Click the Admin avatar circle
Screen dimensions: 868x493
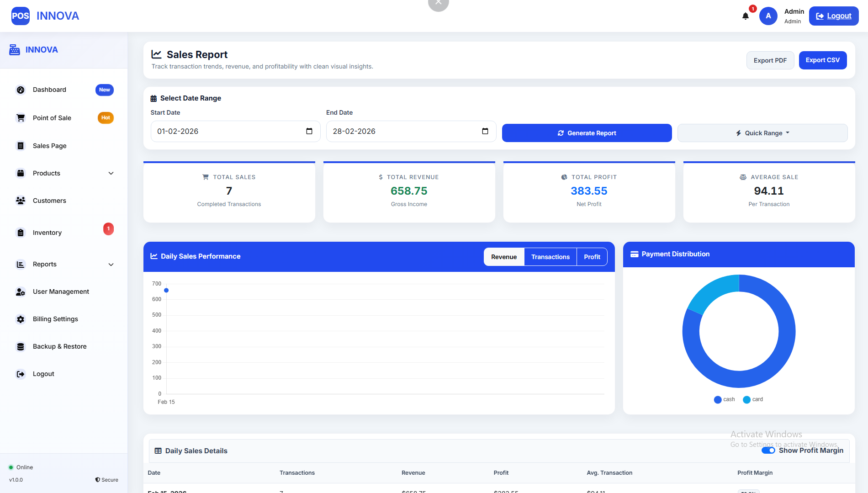click(768, 16)
